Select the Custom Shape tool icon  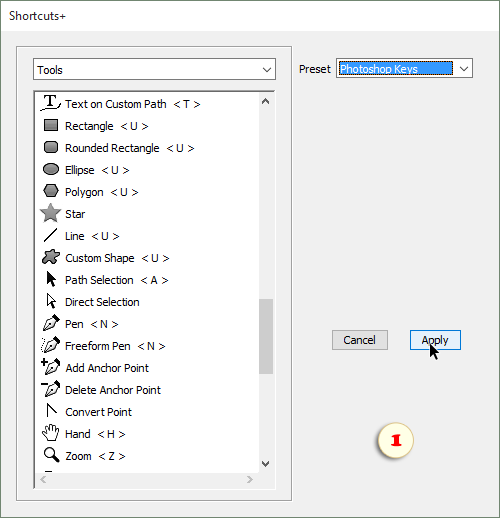pyautogui.click(x=51, y=257)
